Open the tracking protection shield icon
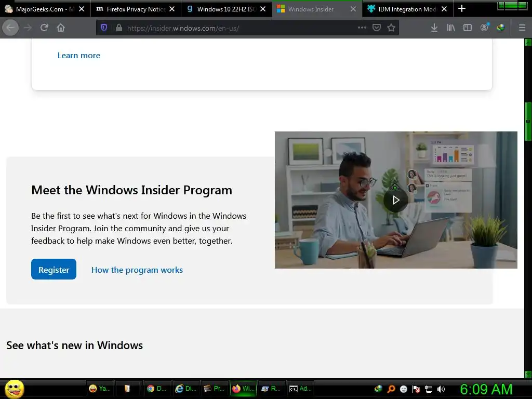Image resolution: width=532 pixels, height=399 pixels. 104,28
